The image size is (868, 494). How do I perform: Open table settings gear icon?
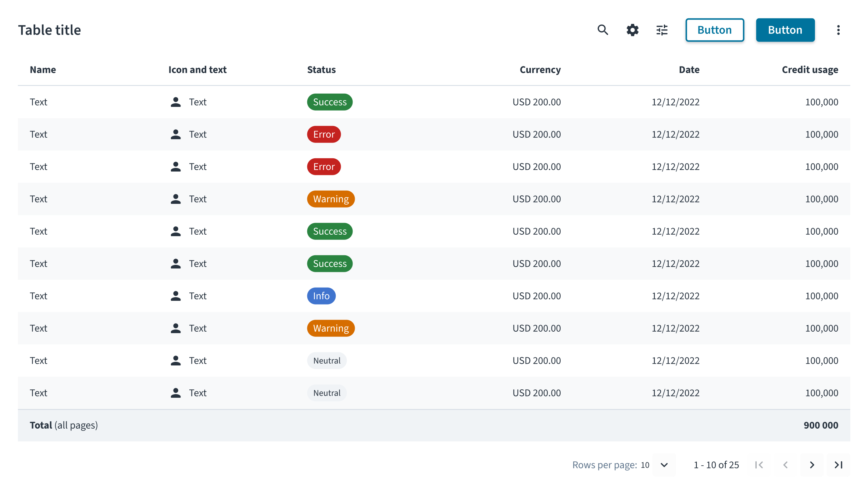pyautogui.click(x=632, y=30)
